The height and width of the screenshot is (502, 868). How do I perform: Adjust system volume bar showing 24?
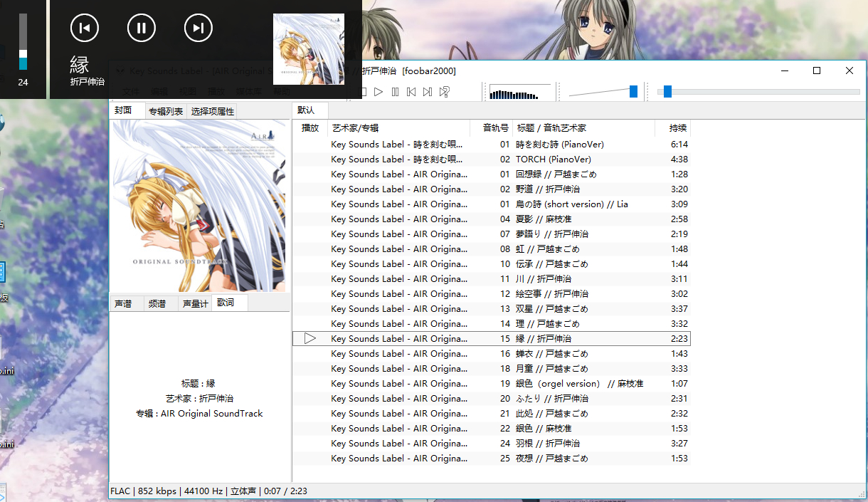tap(23, 42)
